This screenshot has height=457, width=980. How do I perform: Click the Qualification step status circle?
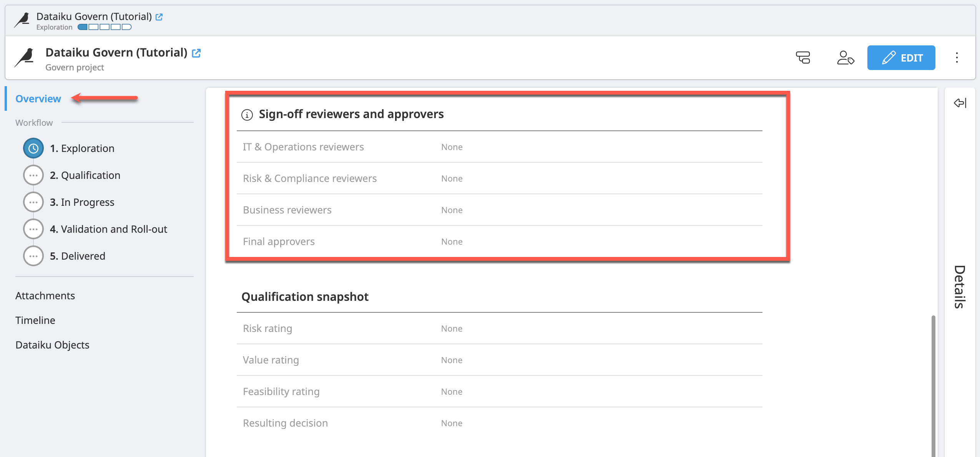tap(33, 175)
